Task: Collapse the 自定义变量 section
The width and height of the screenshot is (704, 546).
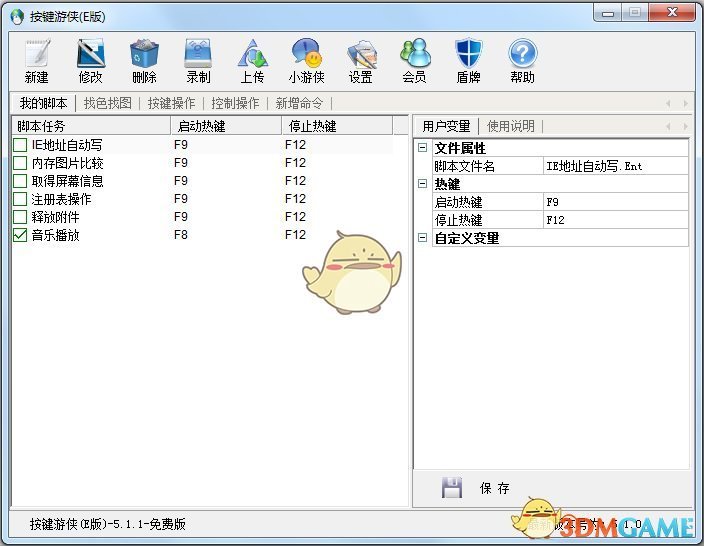Action: [422, 237]
